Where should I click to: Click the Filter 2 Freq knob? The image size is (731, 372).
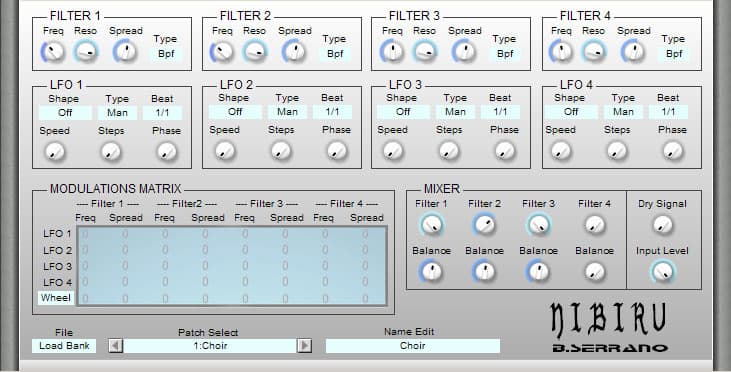[222, 51]
